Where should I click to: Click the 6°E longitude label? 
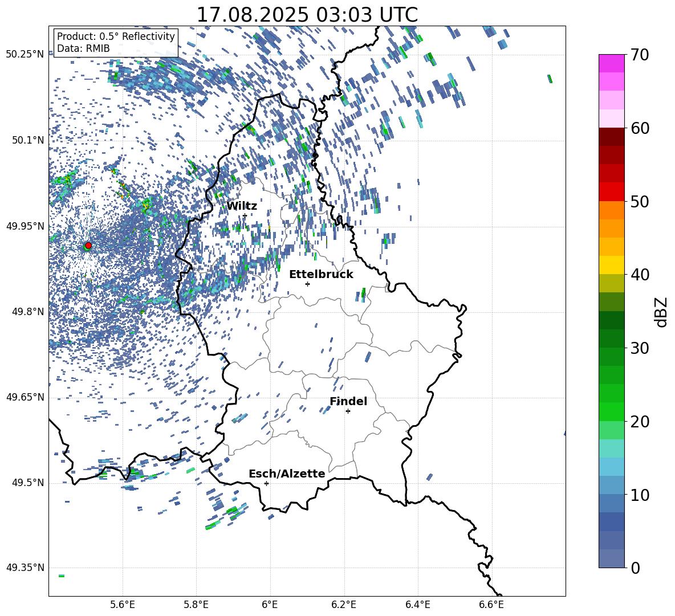coord(270,605)
